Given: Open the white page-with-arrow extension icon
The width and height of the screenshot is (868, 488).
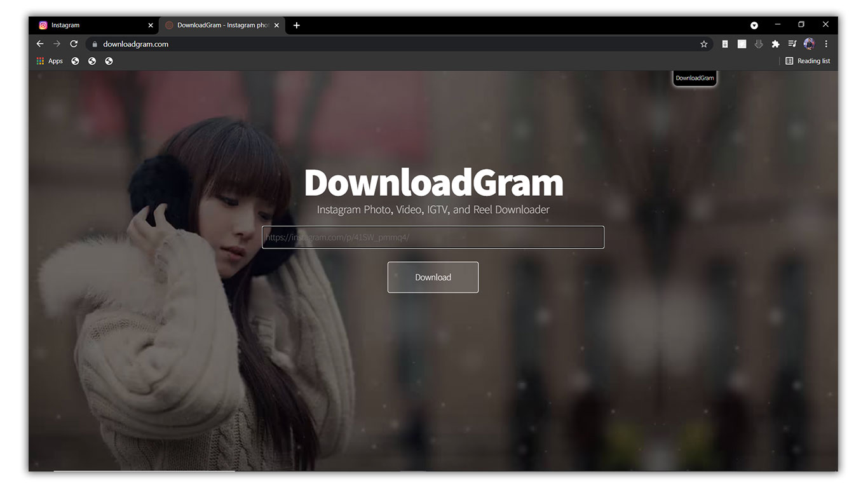Looking at the screenshot, I should pyautogui.click(x=725, y=44).
